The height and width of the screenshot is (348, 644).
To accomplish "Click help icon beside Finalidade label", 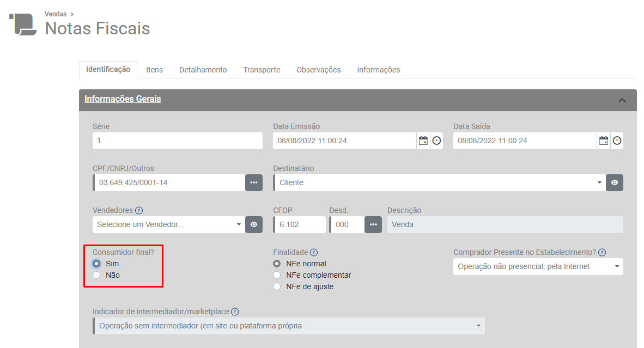I will click(314, 252).
